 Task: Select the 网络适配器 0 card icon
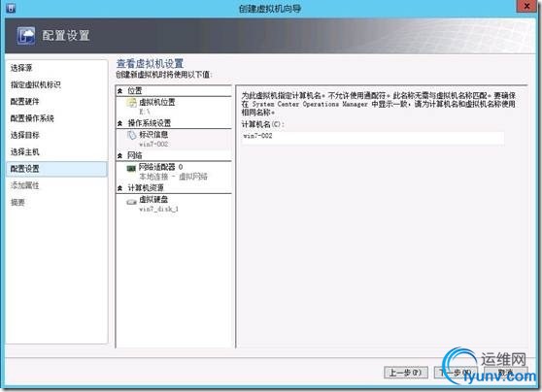pos(131,168)
